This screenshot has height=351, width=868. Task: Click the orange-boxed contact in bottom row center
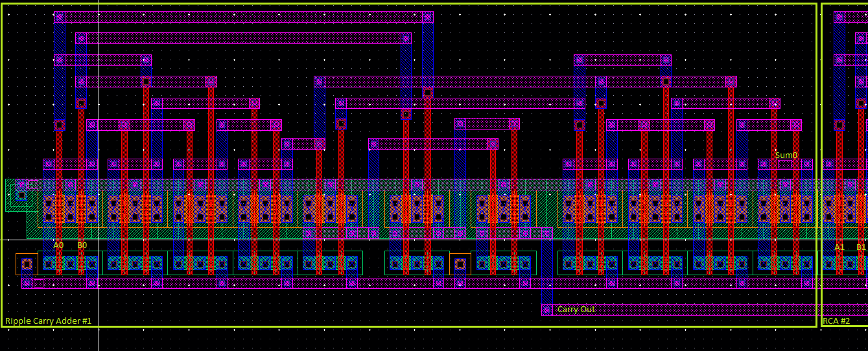[460, 264]
